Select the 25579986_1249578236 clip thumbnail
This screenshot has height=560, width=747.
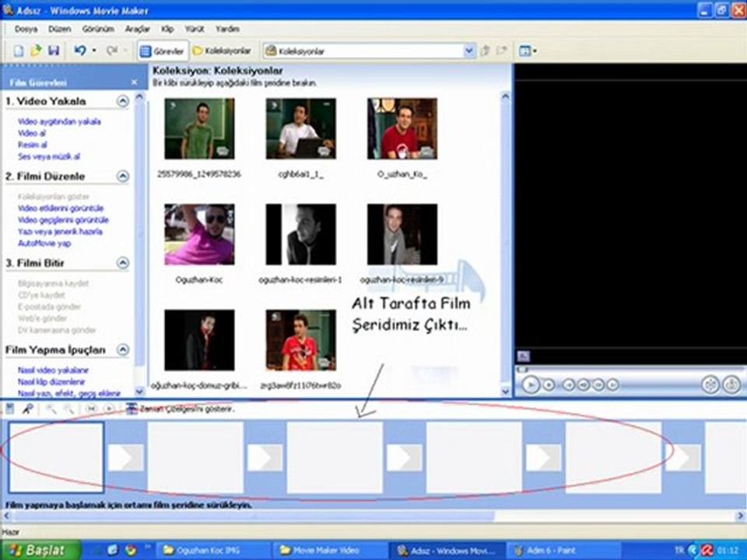tap(200, 128)
